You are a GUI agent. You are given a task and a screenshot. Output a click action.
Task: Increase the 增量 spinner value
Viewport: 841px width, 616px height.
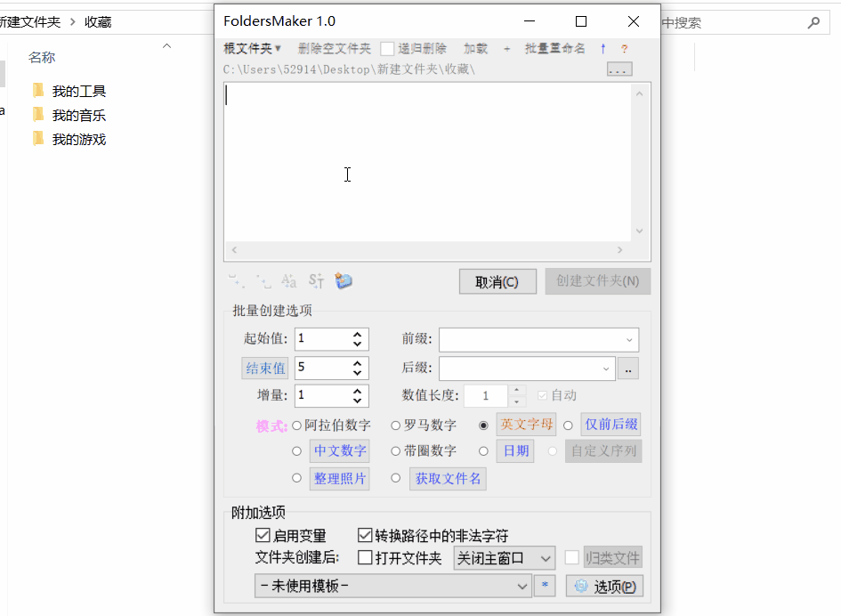tap(357, 391)
